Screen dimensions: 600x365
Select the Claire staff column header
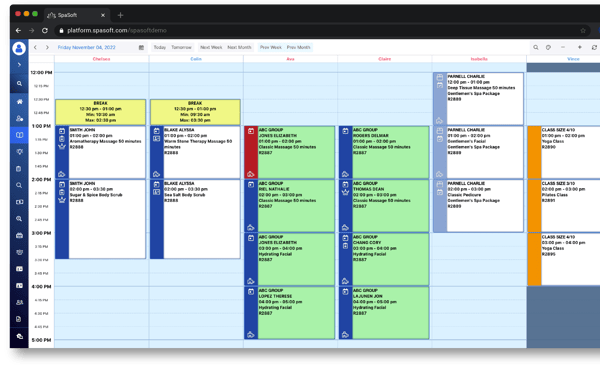coord(385,59)
